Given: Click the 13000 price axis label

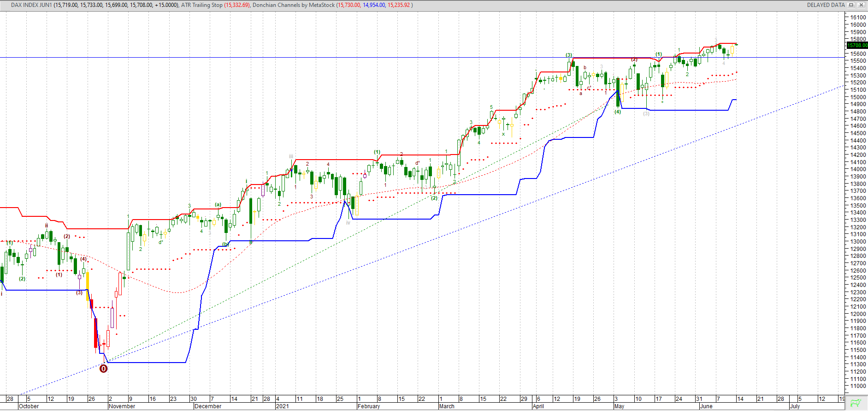Looking at the screenshot, I should click(x=858, y=241).
